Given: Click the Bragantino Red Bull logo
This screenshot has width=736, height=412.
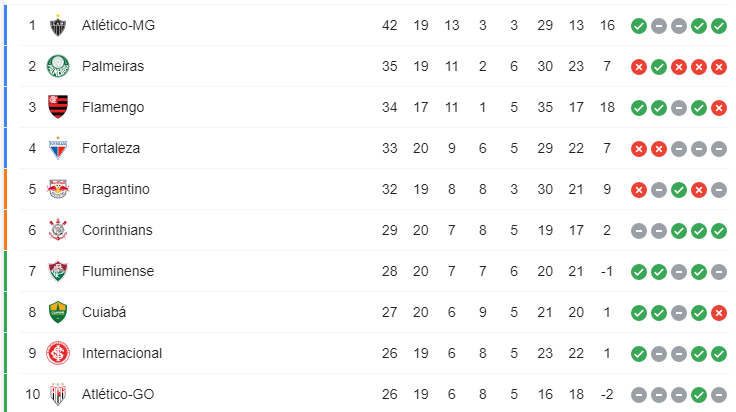Looking at the screenshot, I should (x=58, y=189).
